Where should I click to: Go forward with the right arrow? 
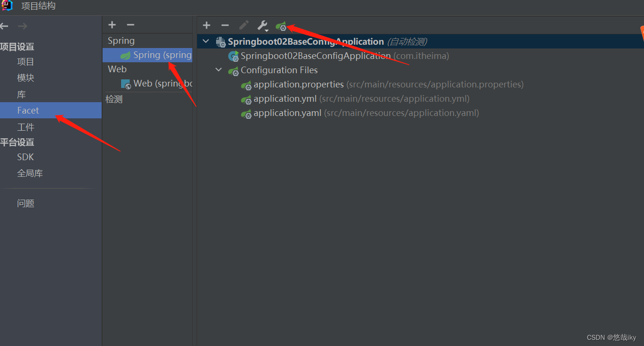pos(22,26)
